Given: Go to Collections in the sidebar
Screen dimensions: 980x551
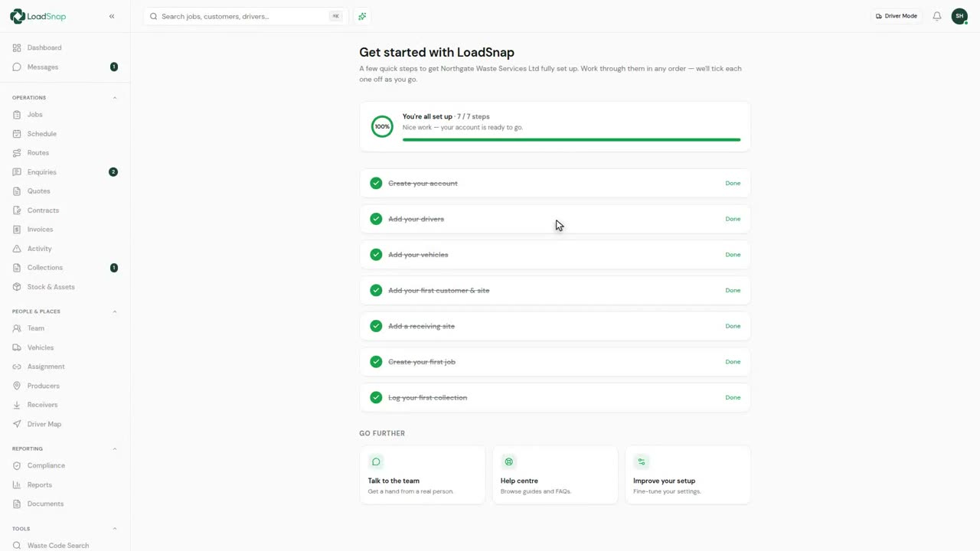Looking at the screenshot, I should click(65, 268).
